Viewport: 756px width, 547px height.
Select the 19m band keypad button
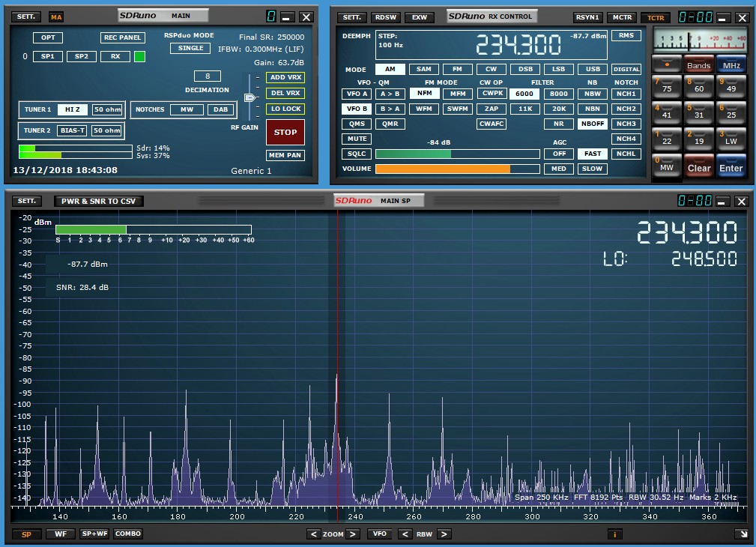698,139
